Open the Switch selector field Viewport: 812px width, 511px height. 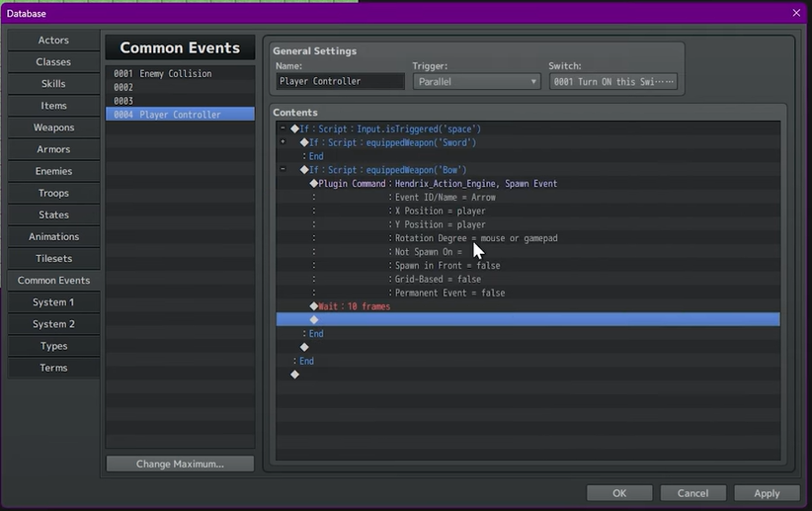pos(612,82)
